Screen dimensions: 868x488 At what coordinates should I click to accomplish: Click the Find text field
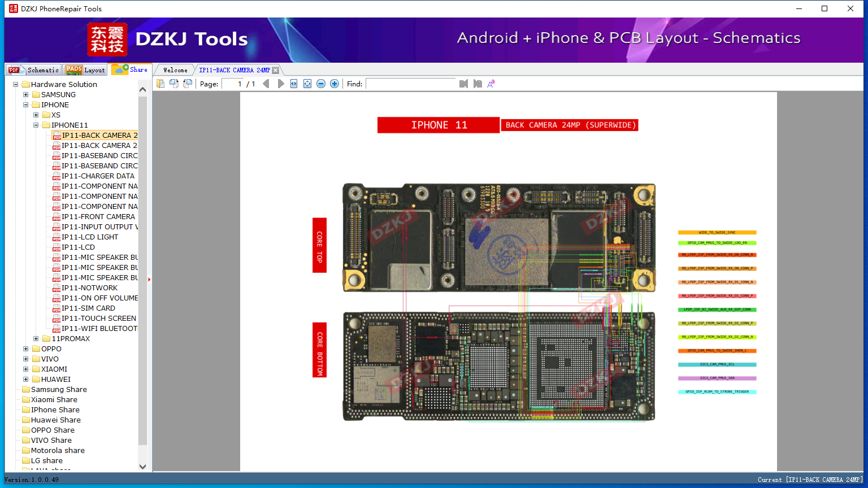click(x=411, y=84)
